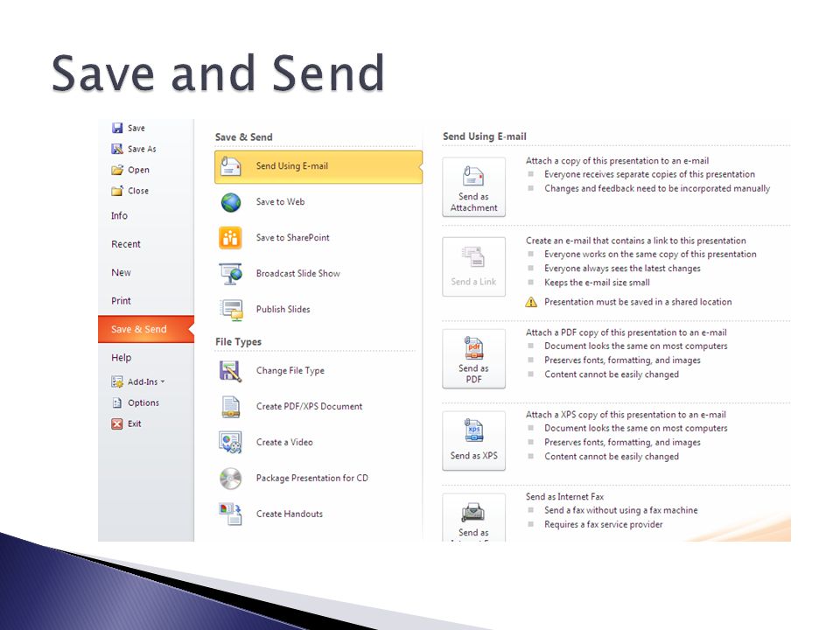
Task: Click 'Create an e-mail that contains a link' text
Action: click(635, 241)
